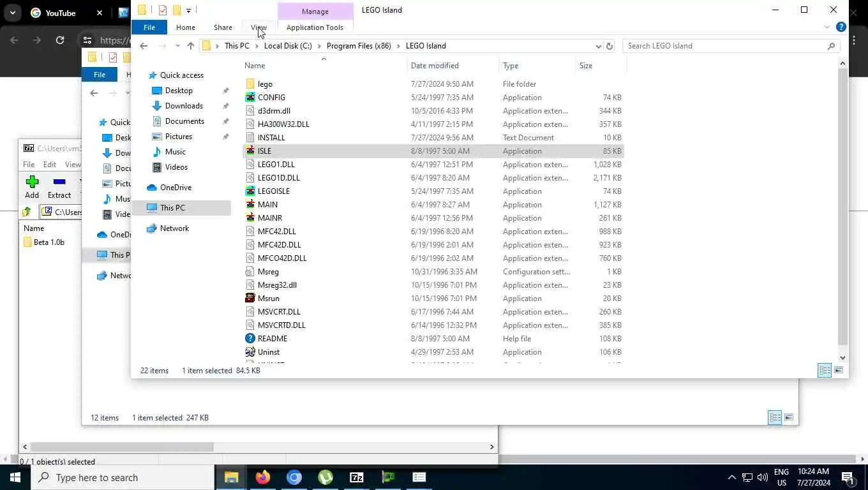
Task: Open 7-Zip from the taskbar
Action: point(357,477)
